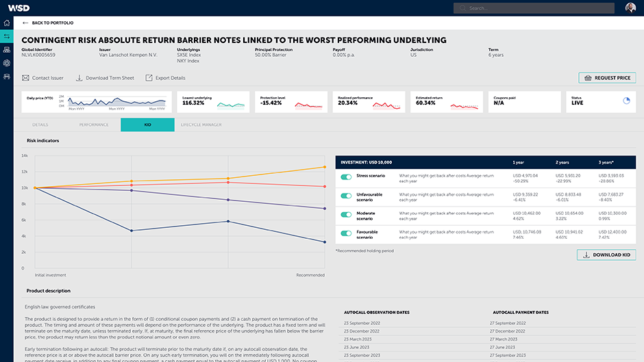
Task: Disable the Unfavourable scenario toggle
Action: point(346,196)
